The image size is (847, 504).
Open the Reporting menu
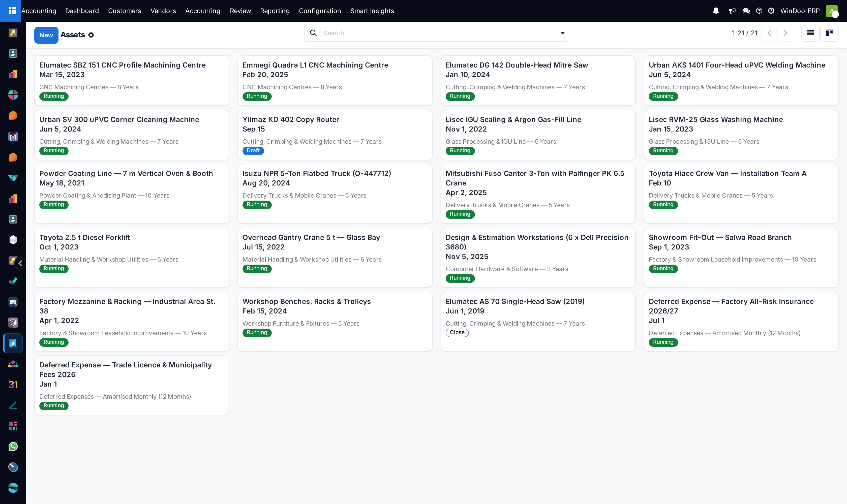coord(275,11)
